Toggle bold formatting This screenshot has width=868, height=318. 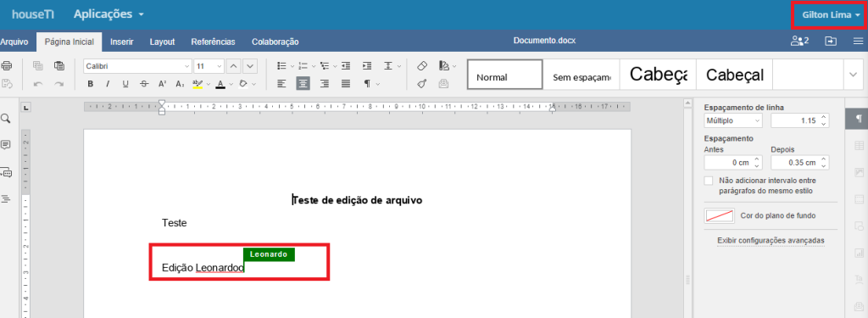point(90,84)
